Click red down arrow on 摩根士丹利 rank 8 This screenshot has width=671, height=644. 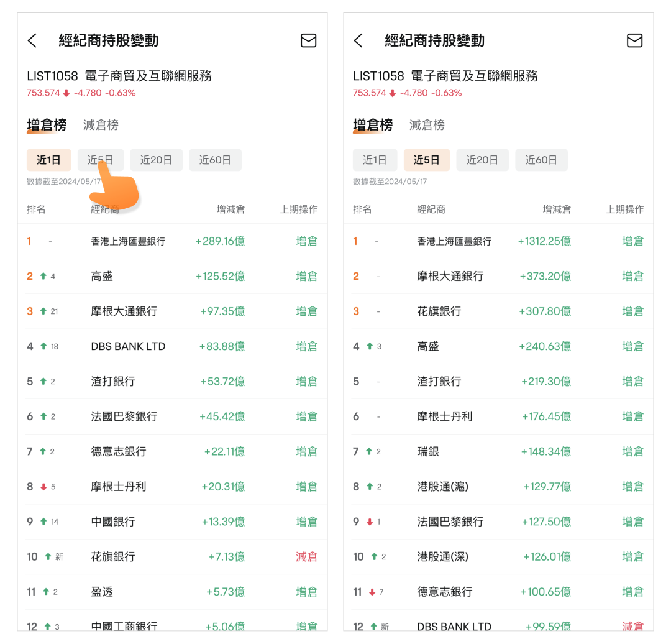click(43, 487)
